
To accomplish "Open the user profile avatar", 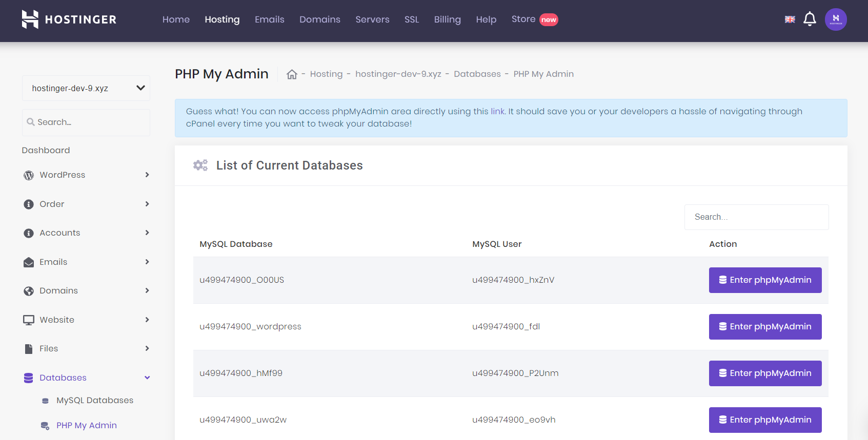I will pyautogui.click(x=835, y=19).
